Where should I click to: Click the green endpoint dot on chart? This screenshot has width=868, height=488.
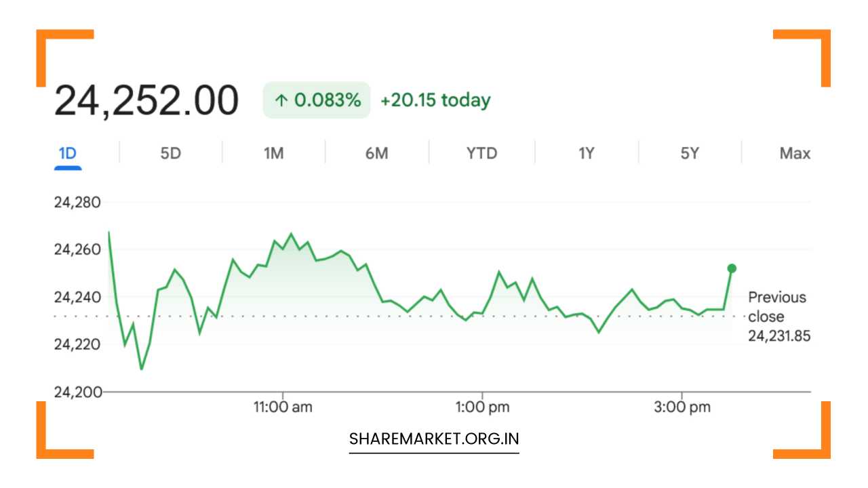732,268
